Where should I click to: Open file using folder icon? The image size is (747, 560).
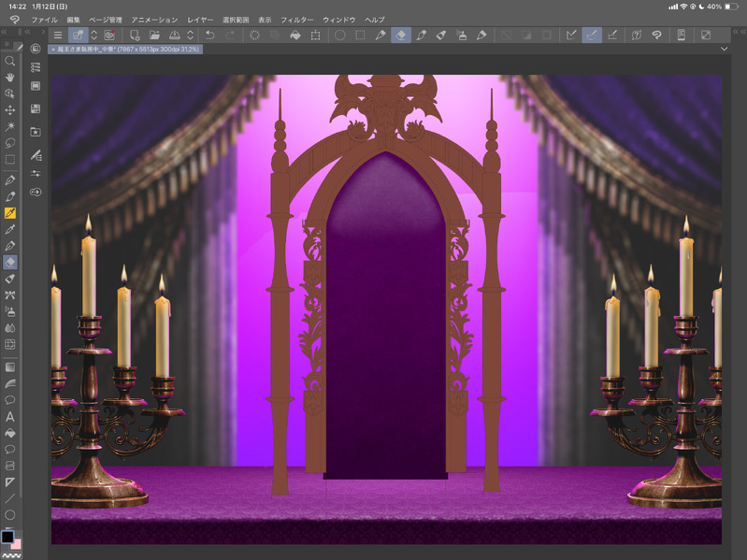pyautogui.click(x=154, y=36)
